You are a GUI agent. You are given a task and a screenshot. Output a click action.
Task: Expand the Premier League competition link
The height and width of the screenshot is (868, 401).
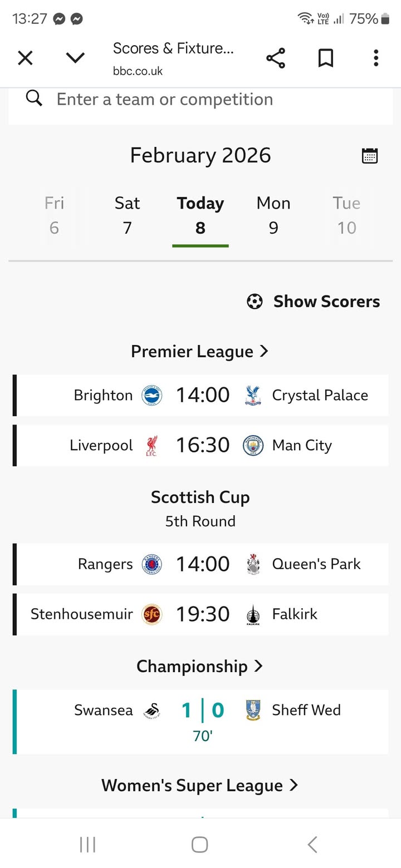[200, 352]
